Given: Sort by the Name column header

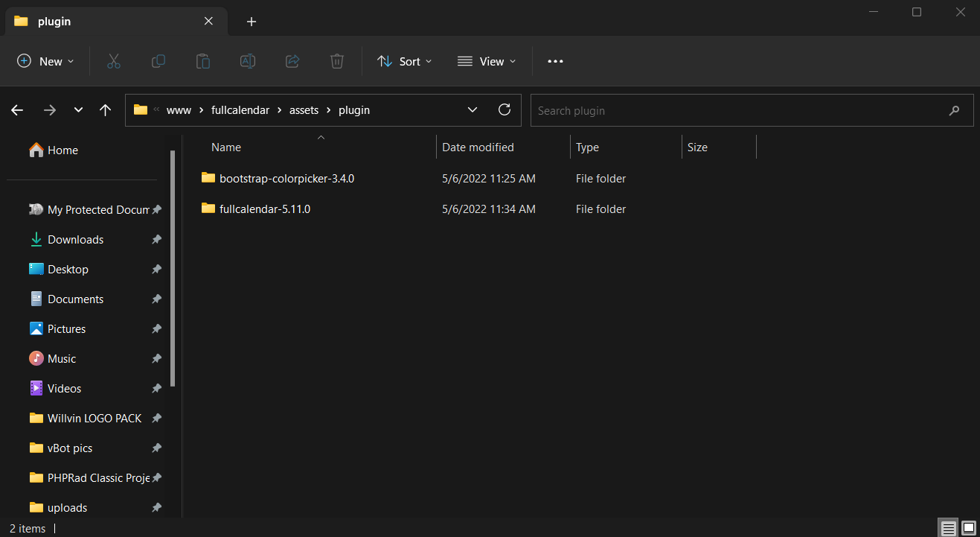Looking at the screenshot, I should [226, 147].
